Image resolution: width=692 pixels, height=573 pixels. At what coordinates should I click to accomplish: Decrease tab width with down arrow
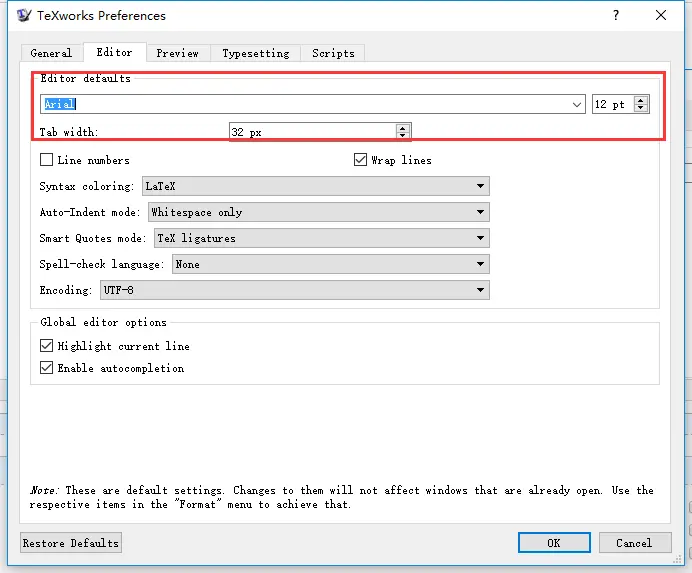click(402, 136)
